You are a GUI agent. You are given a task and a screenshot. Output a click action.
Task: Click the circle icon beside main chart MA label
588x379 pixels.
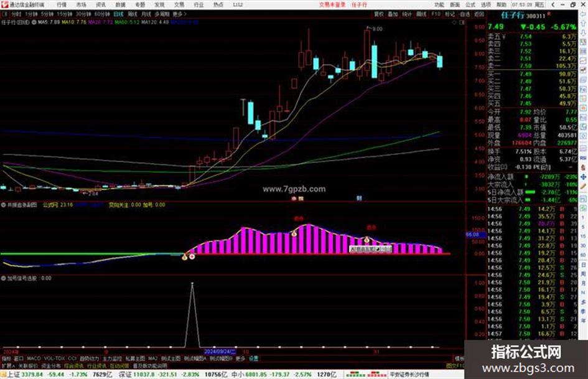point(34,22)
